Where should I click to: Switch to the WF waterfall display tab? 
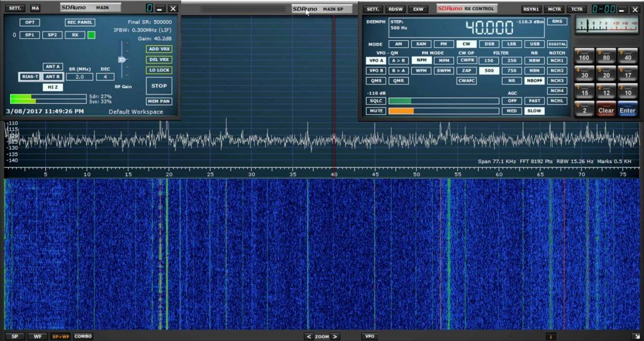click(38, 337)
